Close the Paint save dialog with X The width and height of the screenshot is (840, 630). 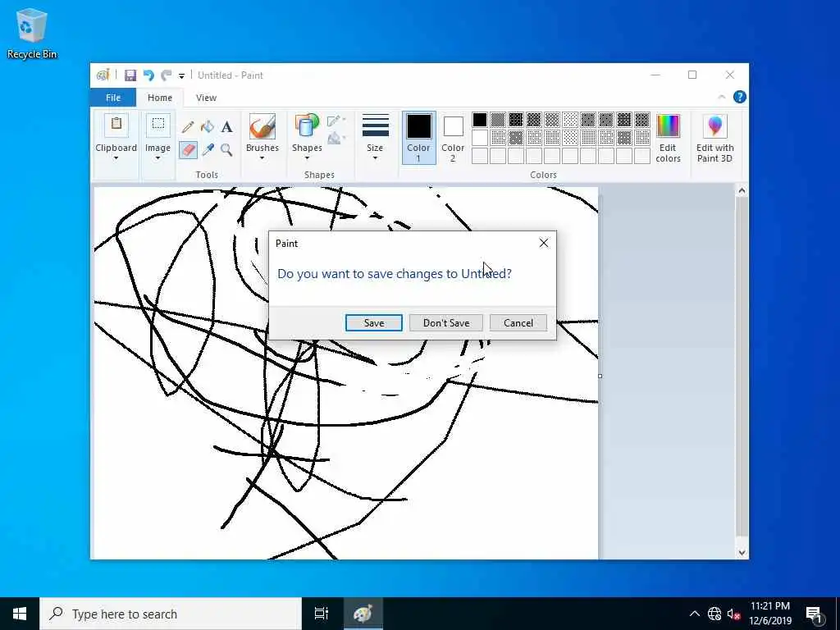[544, 243]
